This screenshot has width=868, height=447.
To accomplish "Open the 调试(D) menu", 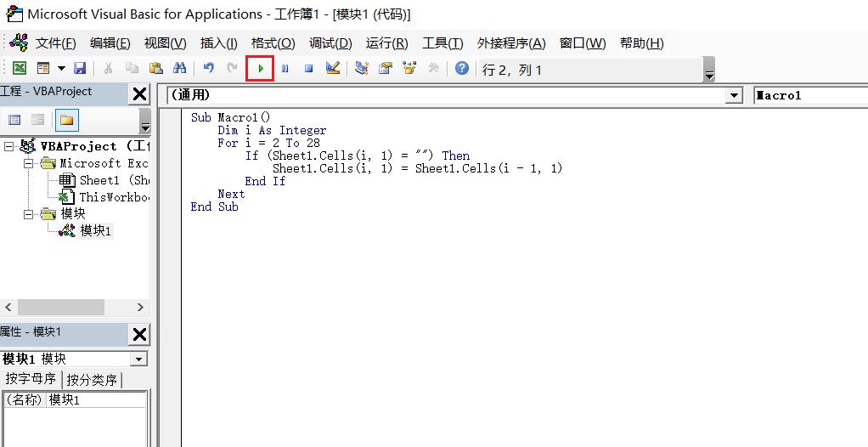I will [330, 43].
